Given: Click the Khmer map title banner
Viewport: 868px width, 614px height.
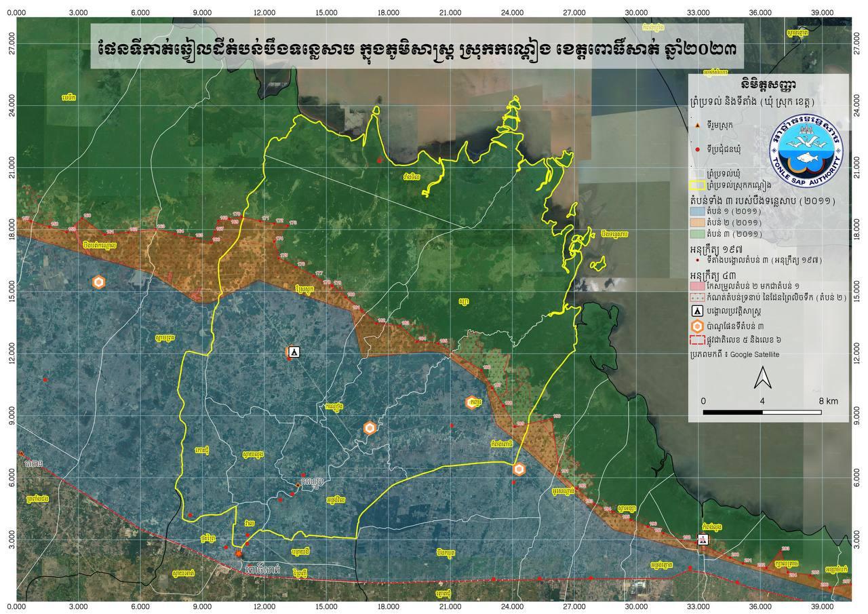Looking at the screenshot, I should [416, 46].
